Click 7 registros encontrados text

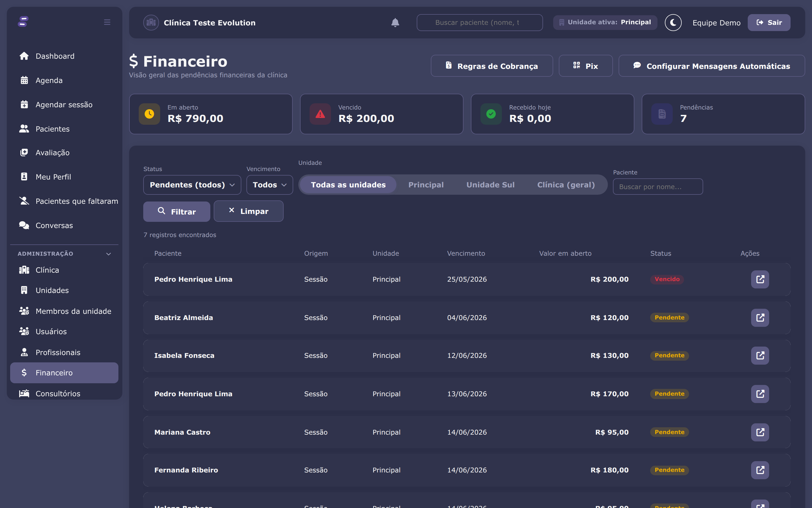click(180, 235)
